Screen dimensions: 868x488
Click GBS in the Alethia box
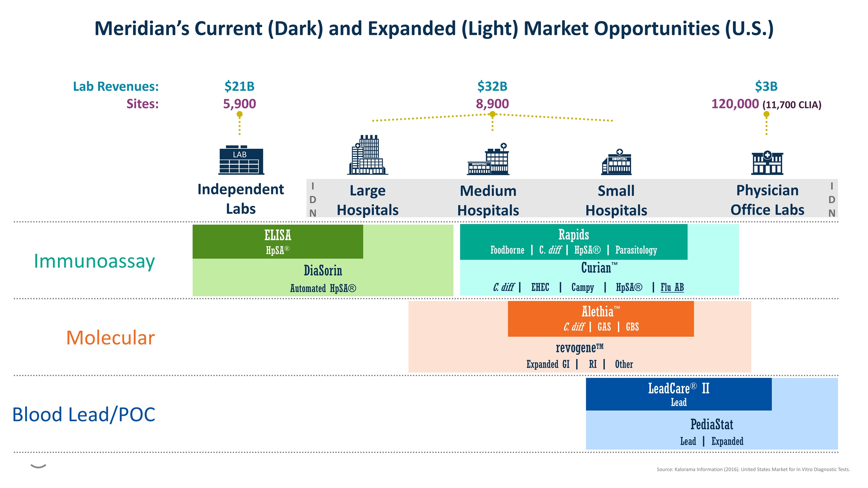(632, 327)
